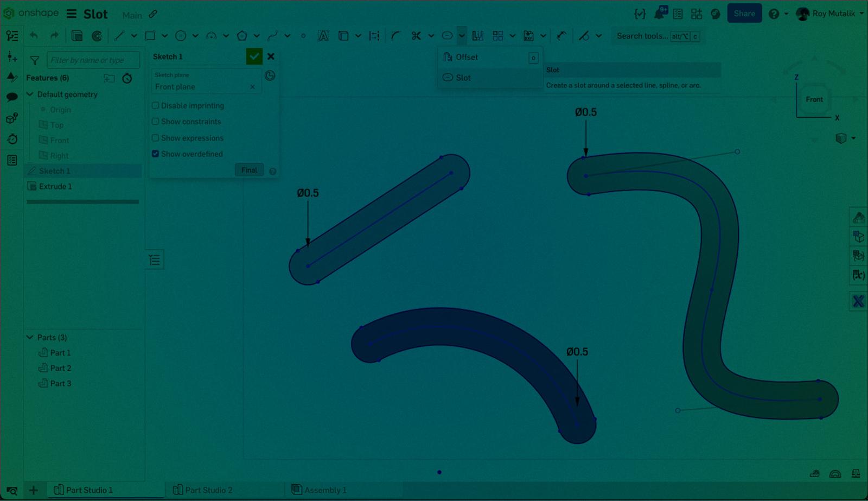
Task: Select the sketch Text tool
Action: 323,36
